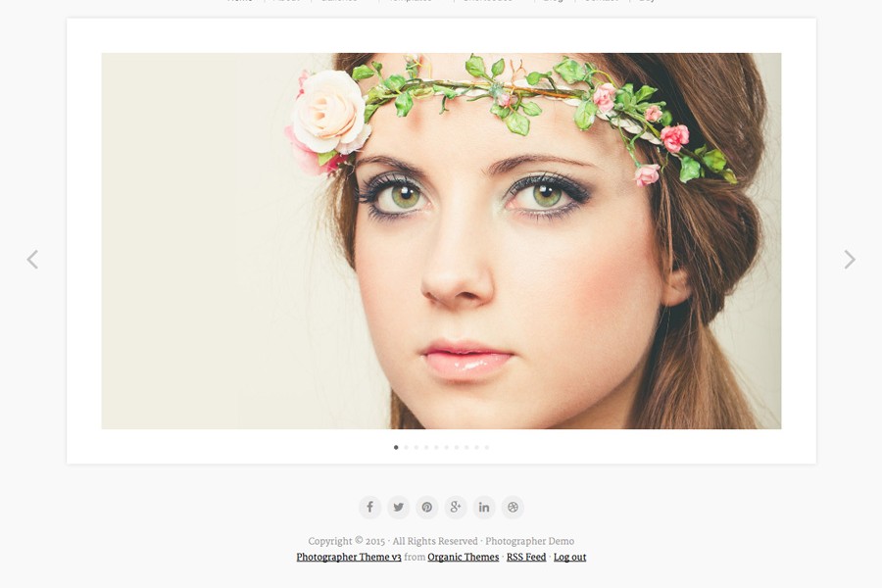This screenshot has width=882, height=588.
Task: Jump to the last slider dot
Action: pos(487,447)
